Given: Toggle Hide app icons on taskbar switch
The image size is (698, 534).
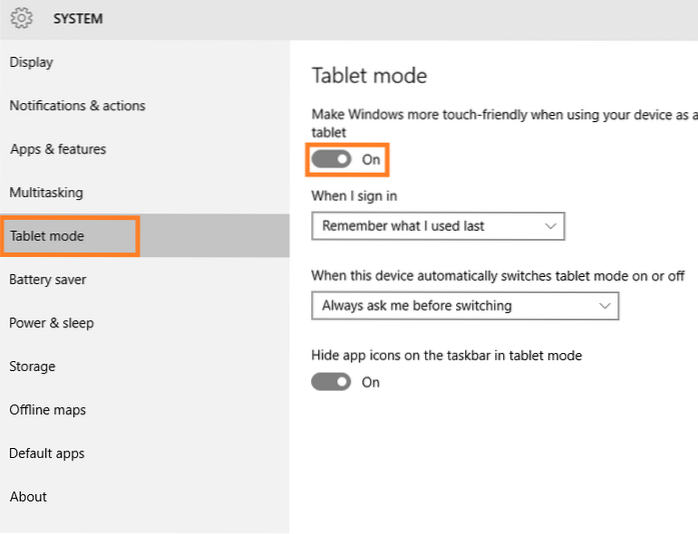Looking at the screenshot, I should coord(331,381).
